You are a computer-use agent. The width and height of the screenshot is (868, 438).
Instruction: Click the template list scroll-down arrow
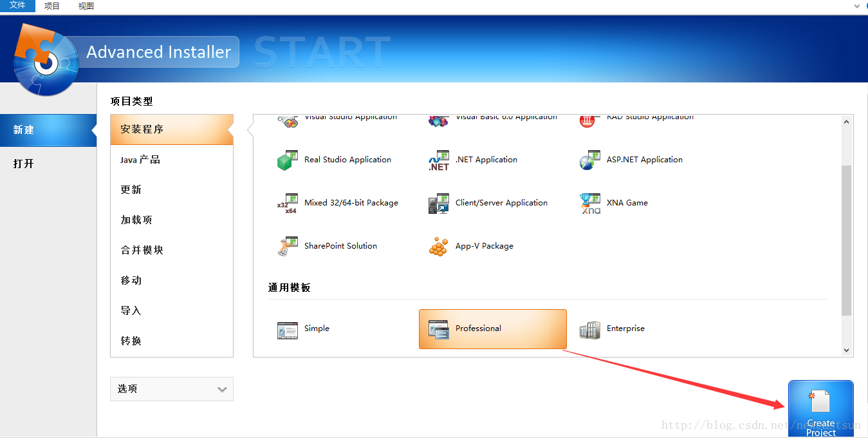point(847,350)
